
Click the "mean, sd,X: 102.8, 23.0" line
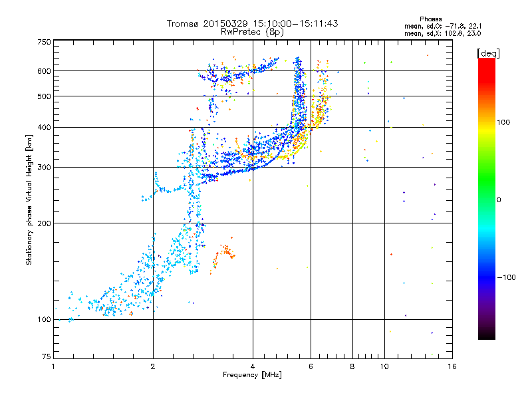pos(443,33)
